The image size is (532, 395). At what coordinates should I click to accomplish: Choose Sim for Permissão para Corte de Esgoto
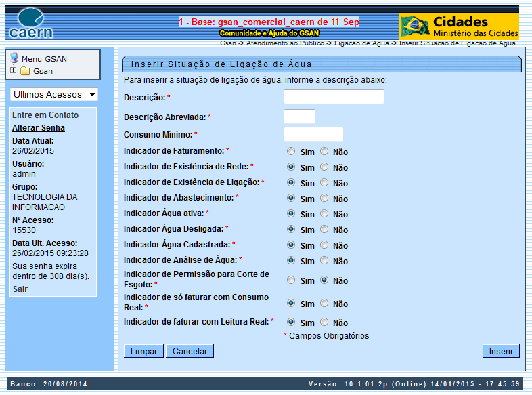291,280
